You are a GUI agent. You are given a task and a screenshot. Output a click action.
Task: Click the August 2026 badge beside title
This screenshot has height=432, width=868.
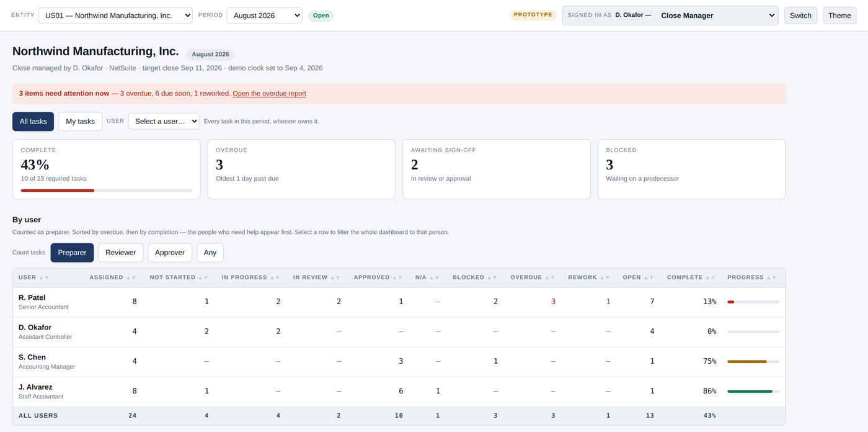coord(210,55)
